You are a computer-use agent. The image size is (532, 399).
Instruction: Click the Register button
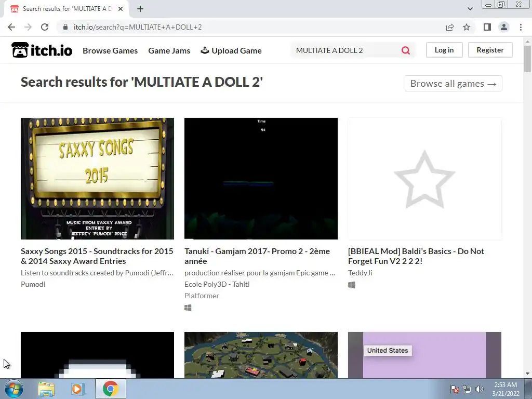pyautogui.click(x=490, y=50)
